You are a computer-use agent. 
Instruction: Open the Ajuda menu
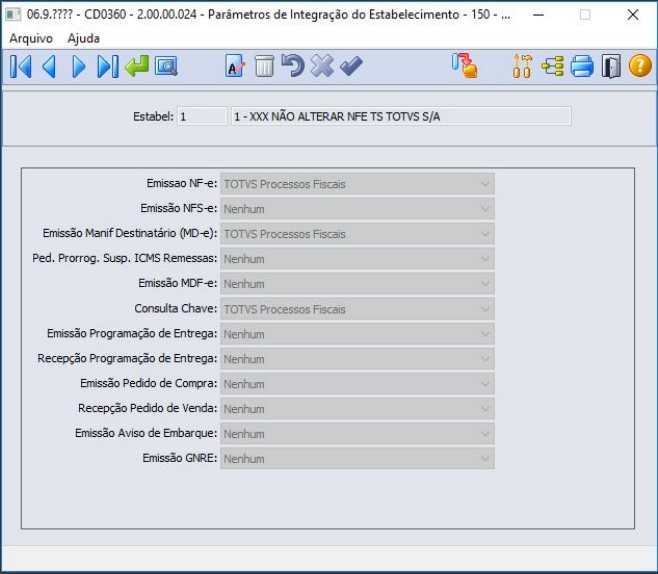coord(84,39)
